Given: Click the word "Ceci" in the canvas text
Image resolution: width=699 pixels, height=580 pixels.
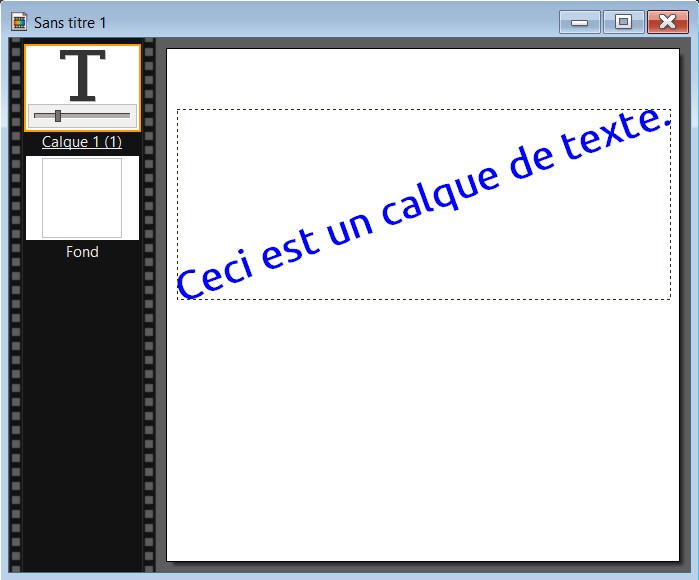Looking at the screenshot, I should [x=216, y=271].
